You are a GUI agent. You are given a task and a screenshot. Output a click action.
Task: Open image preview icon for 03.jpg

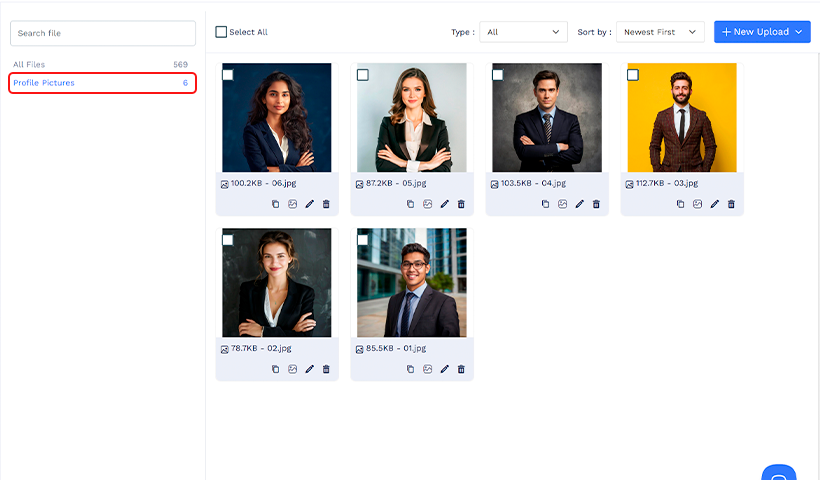698,204
